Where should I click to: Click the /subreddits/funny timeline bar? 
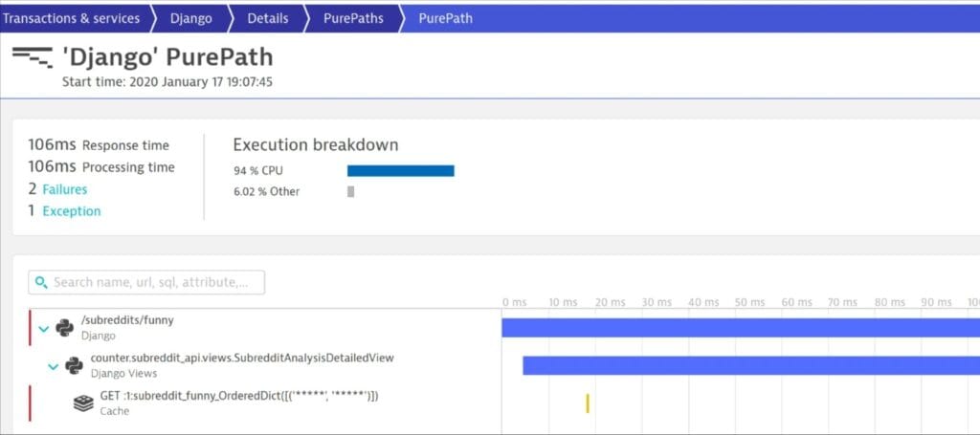[x=741, y=328]
